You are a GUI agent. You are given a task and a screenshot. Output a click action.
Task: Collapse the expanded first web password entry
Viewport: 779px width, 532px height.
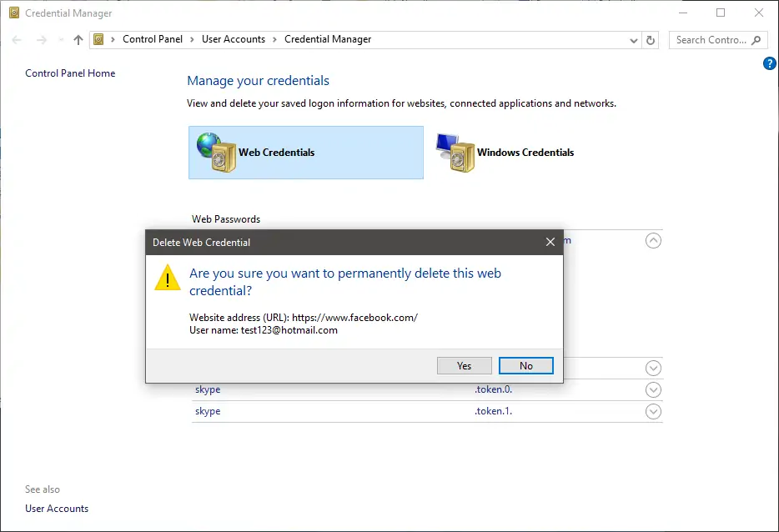point(653,240)
